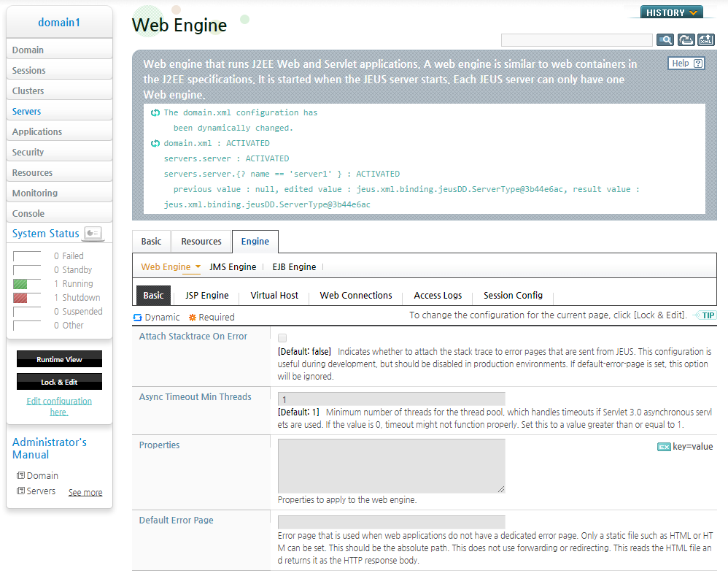Toggle Attach Stacktrace On Error checkbox
Screen dimensions: 728x576
coord(282,338)
